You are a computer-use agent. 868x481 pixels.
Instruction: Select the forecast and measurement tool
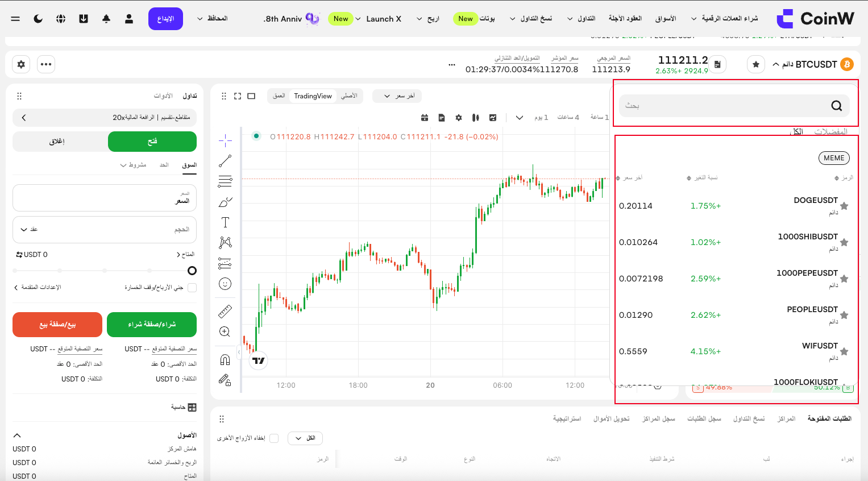click(225, 263)
